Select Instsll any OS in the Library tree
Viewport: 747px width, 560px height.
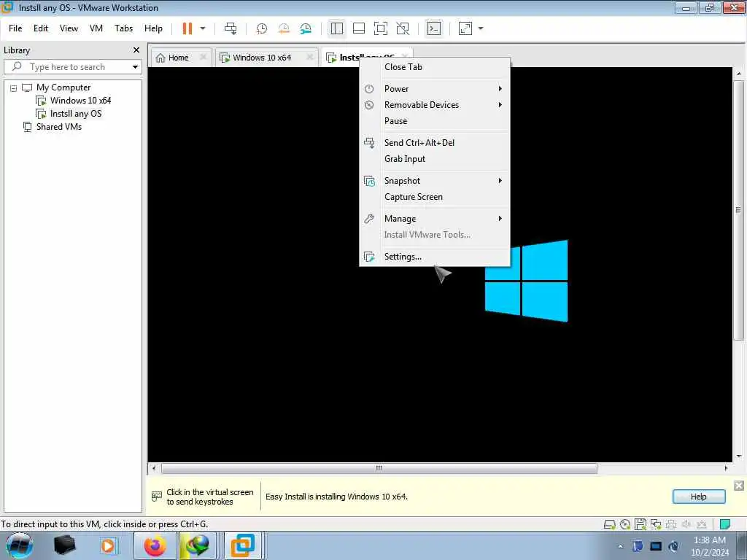tap(76, 114)
